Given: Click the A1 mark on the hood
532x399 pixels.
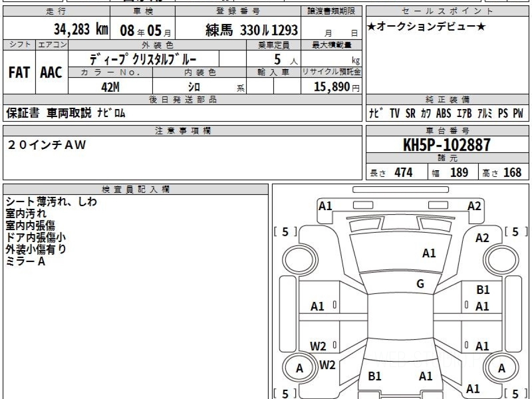Looking at the screenshot, I should tap(429, 254).
